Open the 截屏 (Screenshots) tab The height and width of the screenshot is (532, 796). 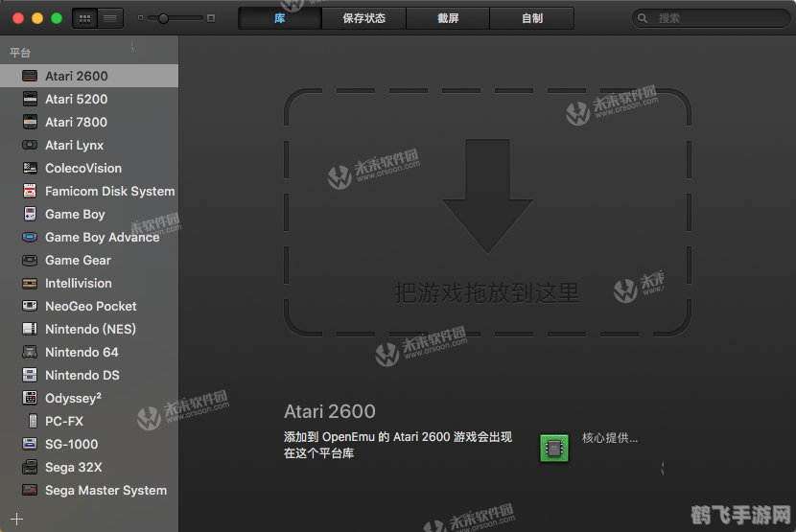point(448,18)
